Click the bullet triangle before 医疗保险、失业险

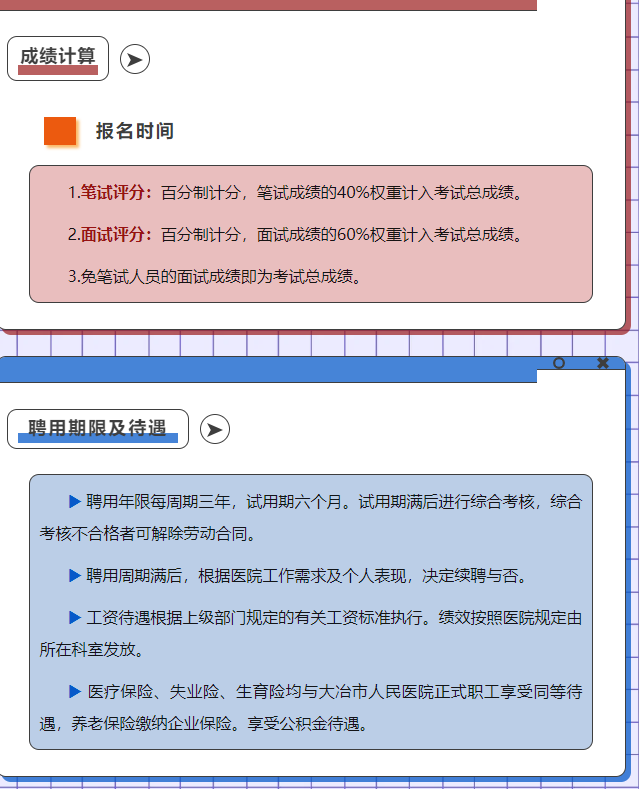75,691
